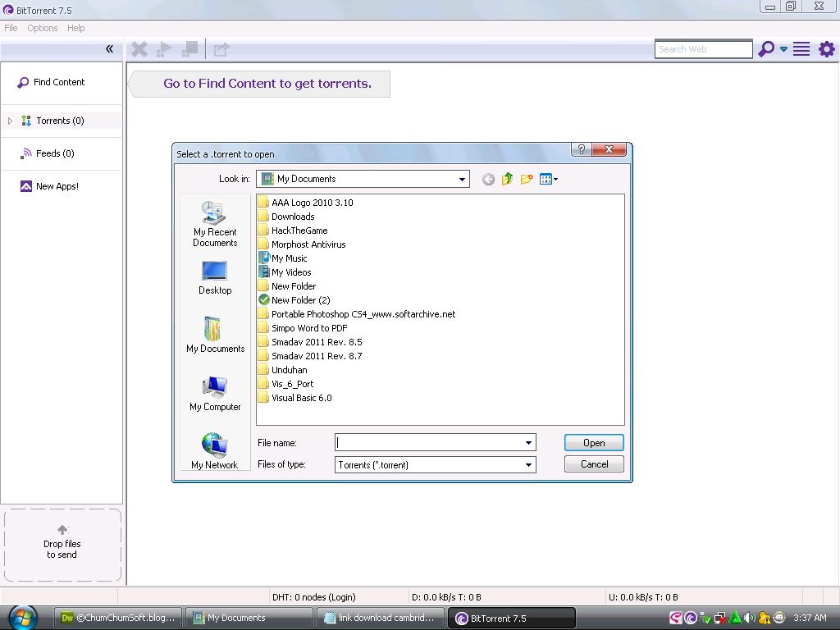
Task: Click the volume speaker tray icon
Action: coord(750,618)
